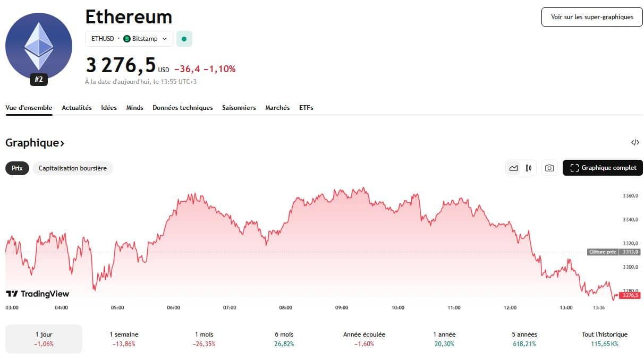Open the Graphique complet button
The width and height of the screenshot is (644, 361).
(603, 168)
